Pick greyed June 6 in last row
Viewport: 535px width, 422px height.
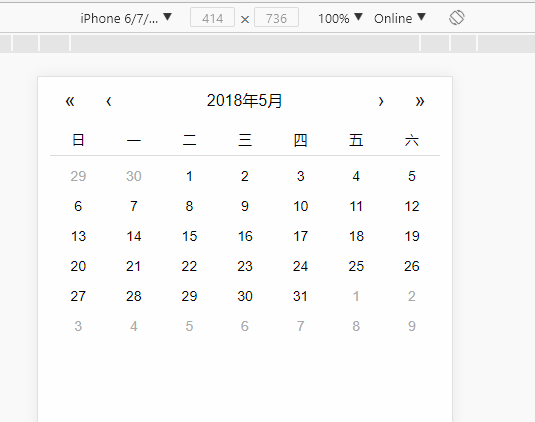[245, 326]
